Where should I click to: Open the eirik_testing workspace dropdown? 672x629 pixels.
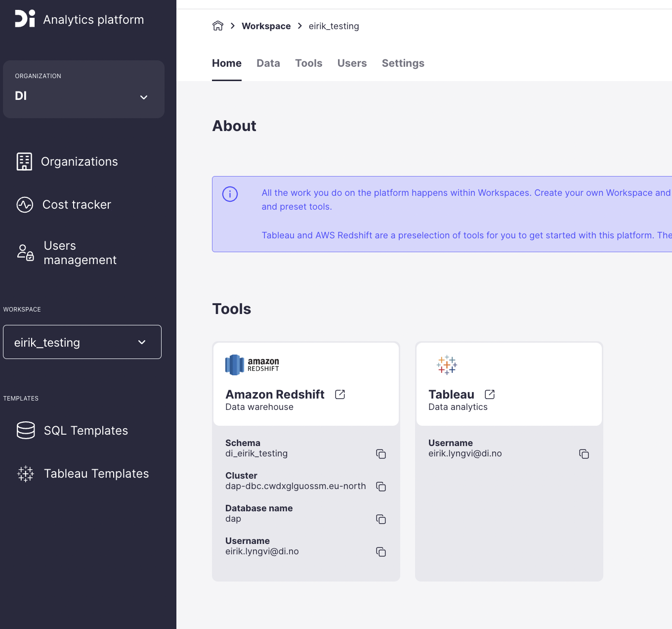(82, 342)
